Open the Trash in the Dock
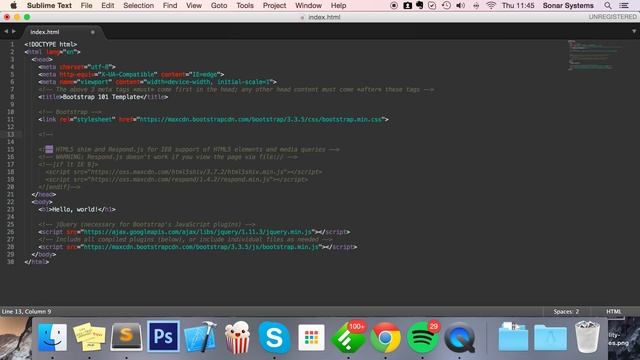Screen dimensions: 640x360 click(x=587, y=337)
